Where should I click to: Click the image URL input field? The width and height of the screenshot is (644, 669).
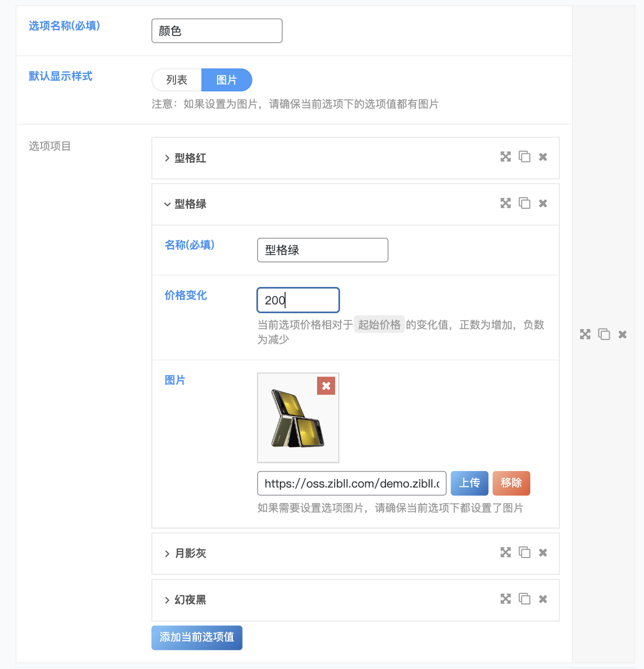tap(351, 483)
